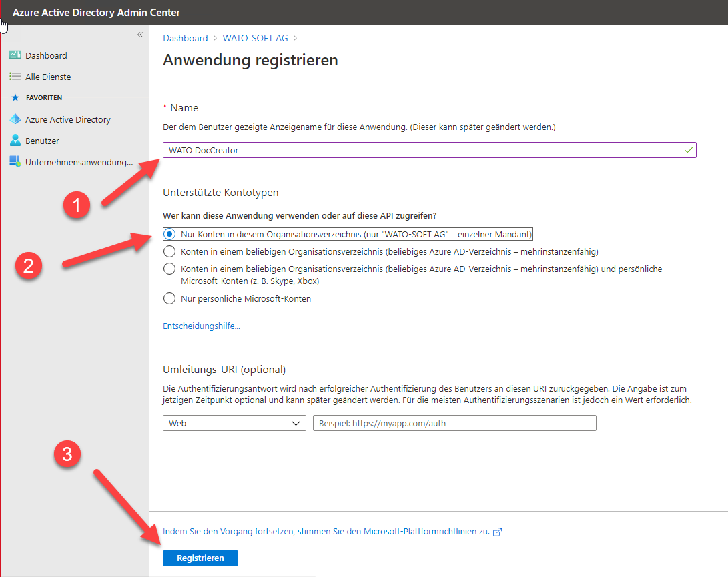
Task: Click the Azure Active Directory diamond icon
Action: pos(15,119)
